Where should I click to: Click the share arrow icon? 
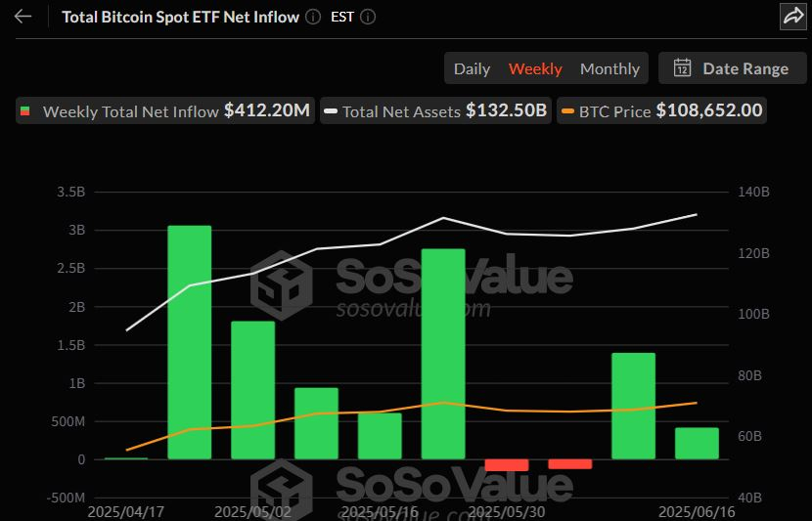coord(792,17)
